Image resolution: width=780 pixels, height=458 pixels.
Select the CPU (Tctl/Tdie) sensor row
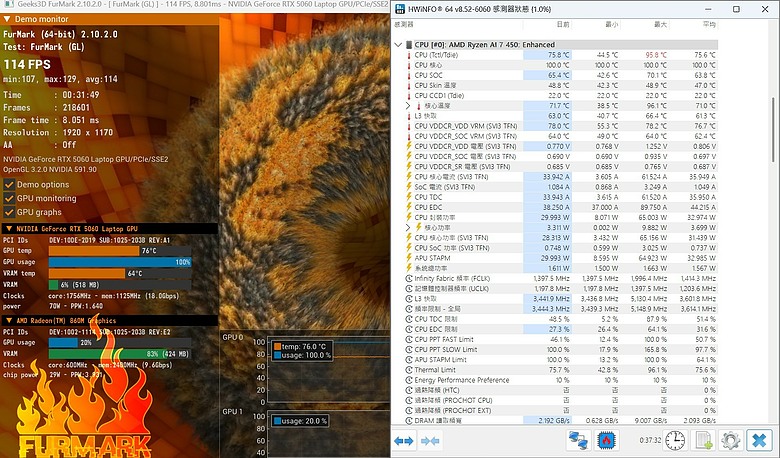point(562,55)
